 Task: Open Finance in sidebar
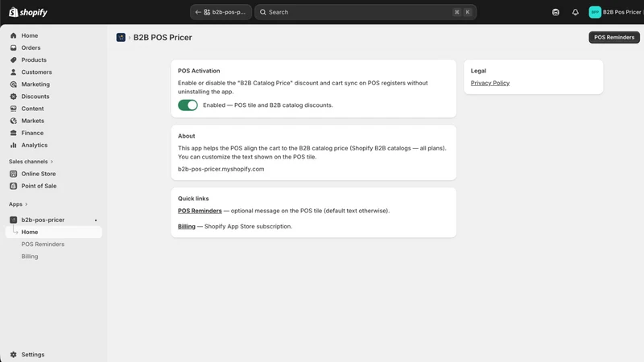pyautogui.click(x=54, y=133)
